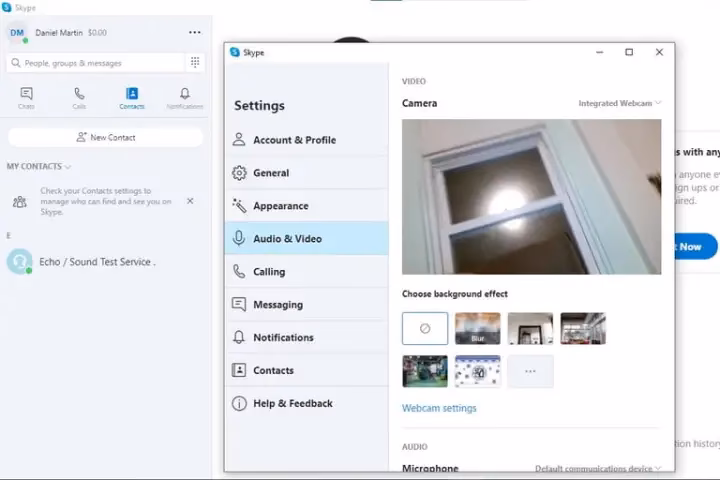720x480 pixels.
Task: Open Help & Feedback settings
Action: point(307,403)
